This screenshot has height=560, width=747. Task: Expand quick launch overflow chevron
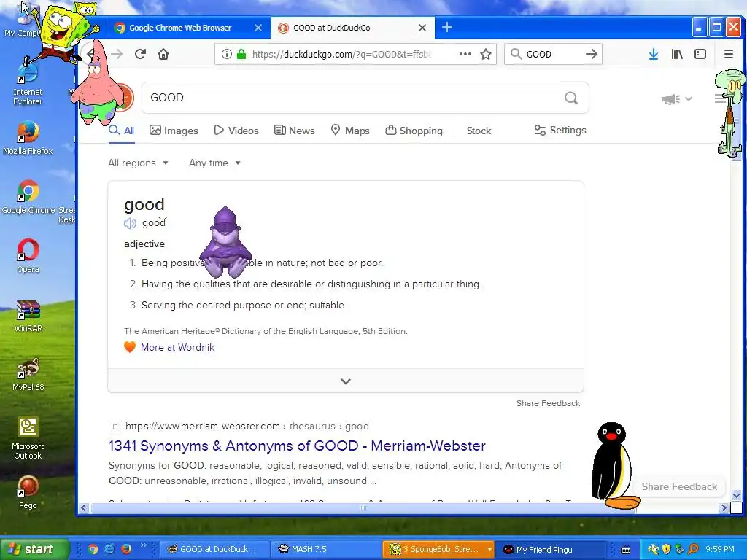(x=144, y=545)
